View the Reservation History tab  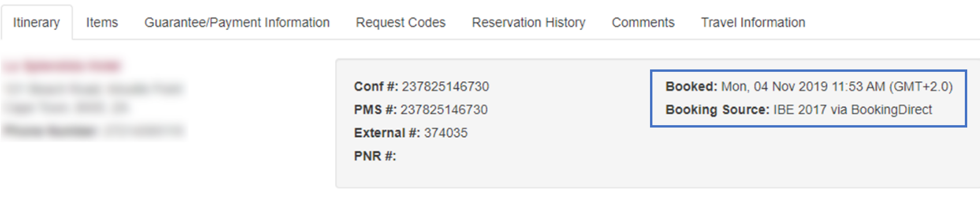point(528,23)
